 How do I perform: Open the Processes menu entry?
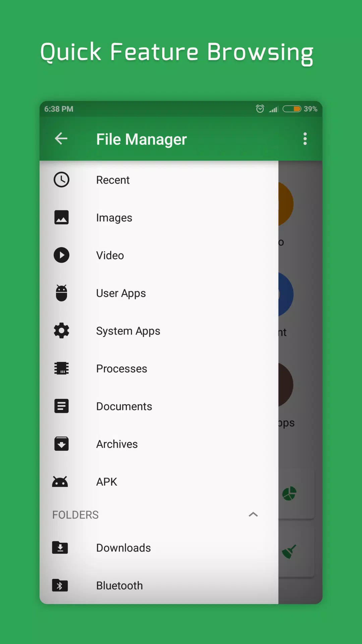pyautogui.click(x=159, y=368)
